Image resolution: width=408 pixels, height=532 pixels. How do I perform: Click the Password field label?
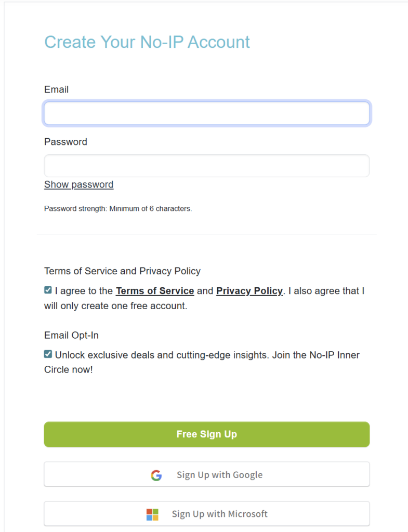coord(65,142)
